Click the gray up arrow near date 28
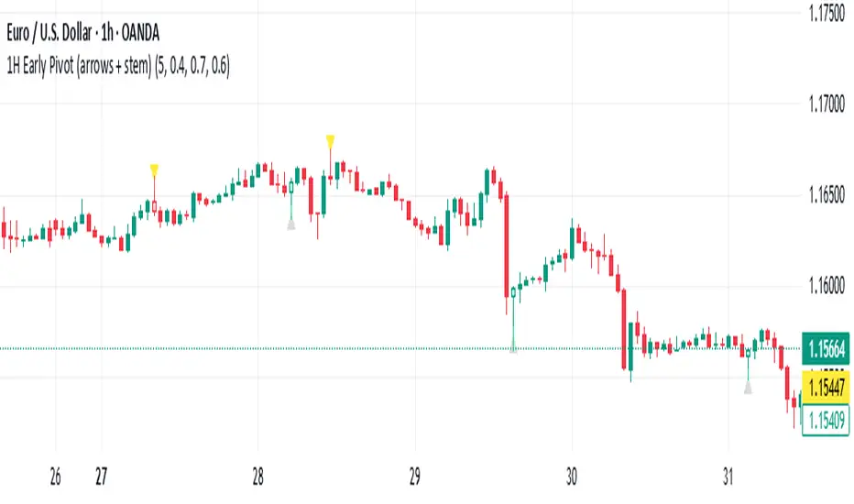 click(x=291, y=223)
